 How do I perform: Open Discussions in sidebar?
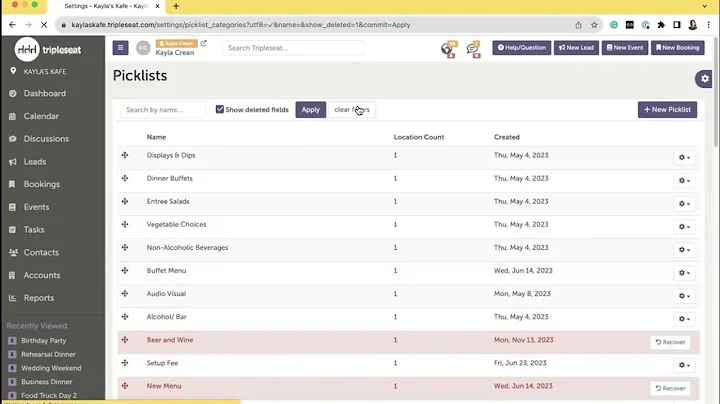coord(46,139)
